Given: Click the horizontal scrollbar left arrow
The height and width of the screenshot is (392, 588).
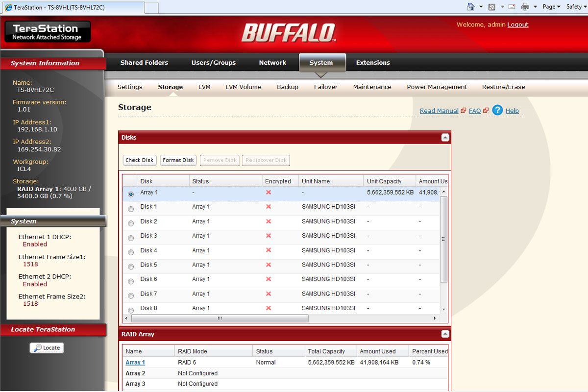Looking at the screenshot, I should tap(127, 318).
